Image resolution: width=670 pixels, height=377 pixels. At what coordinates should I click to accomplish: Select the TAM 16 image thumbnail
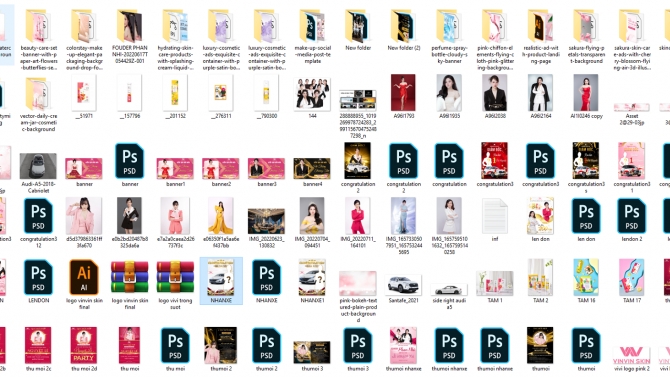click(x=586, y=277)
